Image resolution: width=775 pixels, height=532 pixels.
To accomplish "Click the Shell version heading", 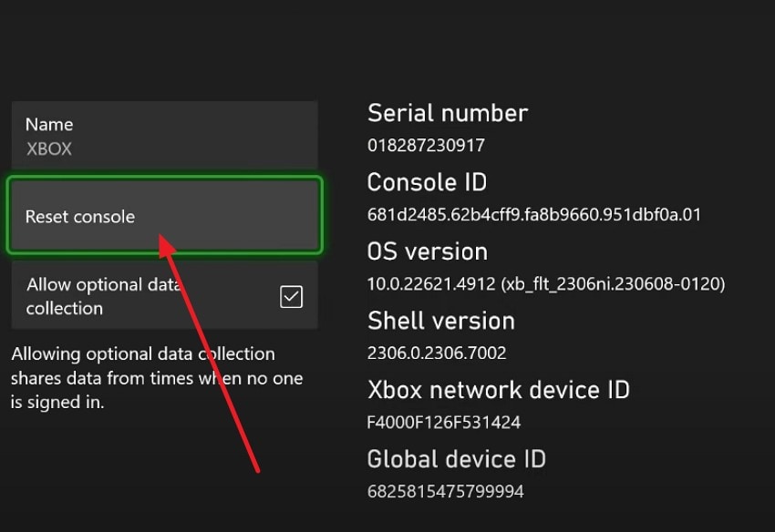I will click(x=440, y=320).
